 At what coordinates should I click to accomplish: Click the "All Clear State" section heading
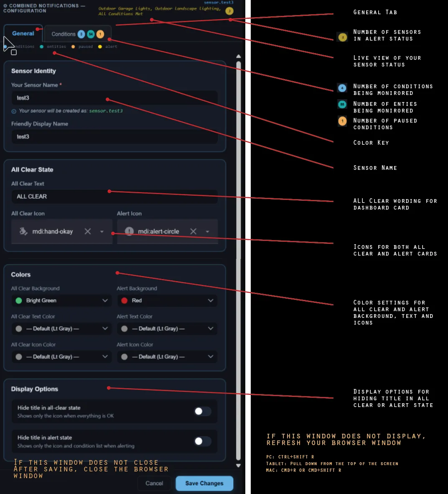[x=32, y=170]
